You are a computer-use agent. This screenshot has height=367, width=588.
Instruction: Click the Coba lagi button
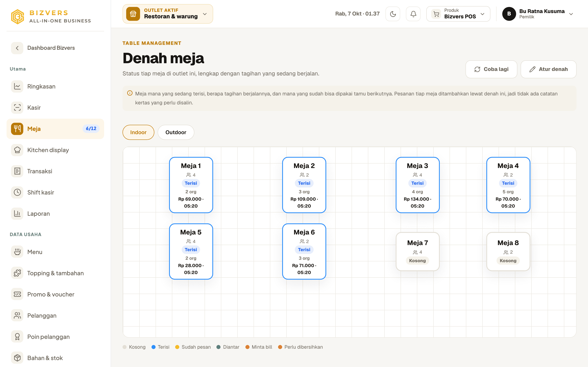pyautogui.click(x=491, y=69)
